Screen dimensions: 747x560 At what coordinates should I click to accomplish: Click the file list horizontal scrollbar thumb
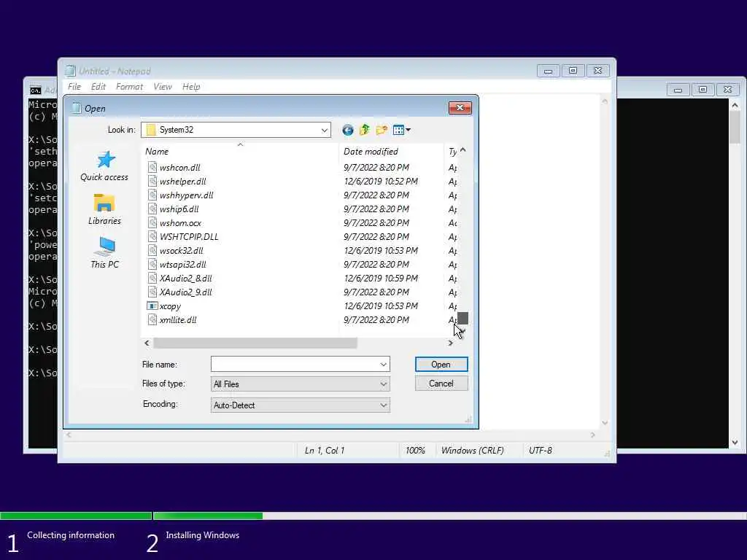point(255,343)
